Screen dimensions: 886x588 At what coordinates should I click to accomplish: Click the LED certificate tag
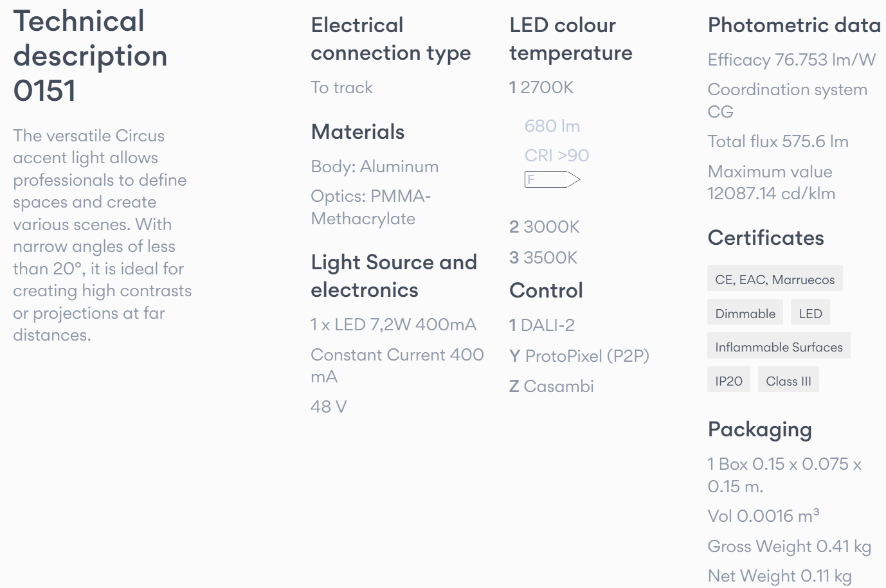pyautogui.click(x=810, y=314)
